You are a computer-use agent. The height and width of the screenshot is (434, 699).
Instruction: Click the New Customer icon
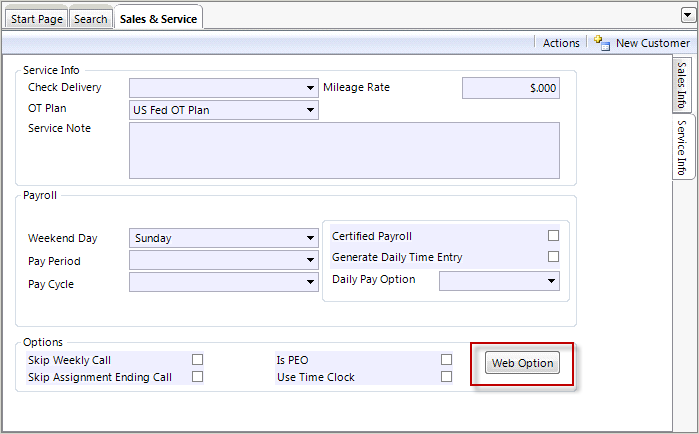point(602,43)
